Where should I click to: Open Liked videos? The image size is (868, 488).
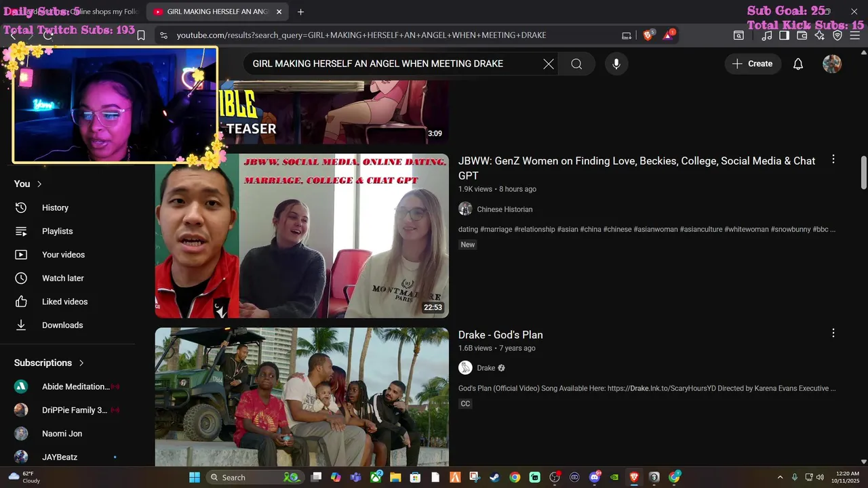(64, 302)
